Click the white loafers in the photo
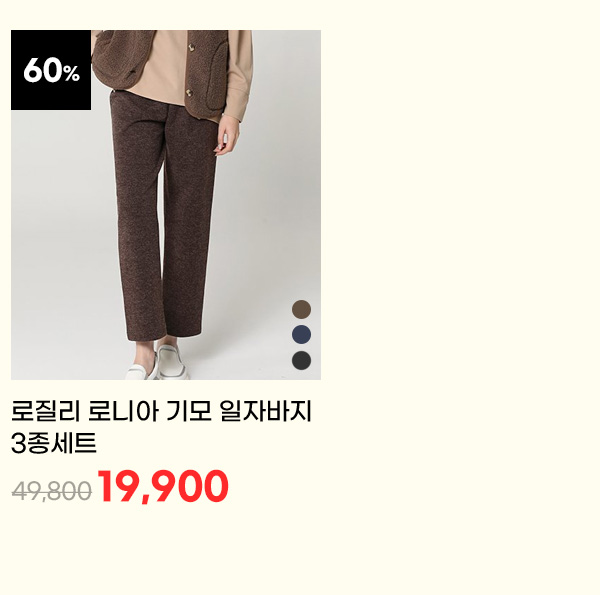Screen dimensions: 600x595 click(157, 364)
